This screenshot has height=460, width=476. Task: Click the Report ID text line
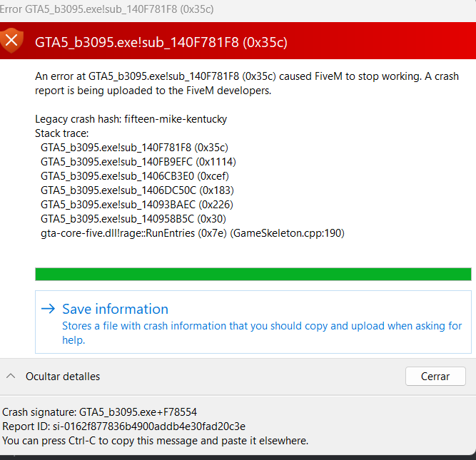[x=124, y=426]
